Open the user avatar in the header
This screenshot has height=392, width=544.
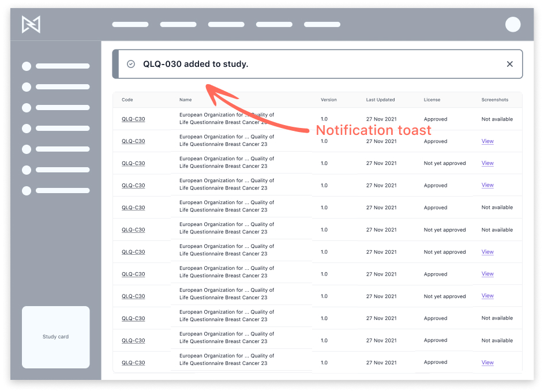[513, 24]
